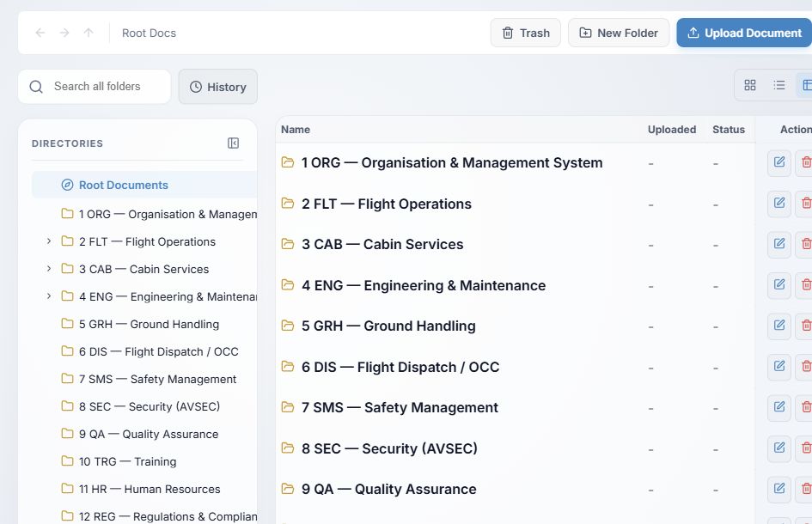
Task: Edit the 3 CAB folder row
Action: [x=778, y=245]
